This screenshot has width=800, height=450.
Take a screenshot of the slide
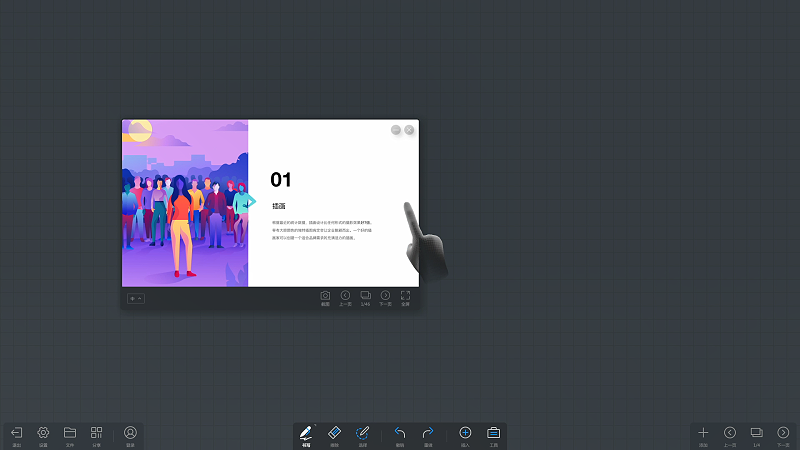point(325,297)
